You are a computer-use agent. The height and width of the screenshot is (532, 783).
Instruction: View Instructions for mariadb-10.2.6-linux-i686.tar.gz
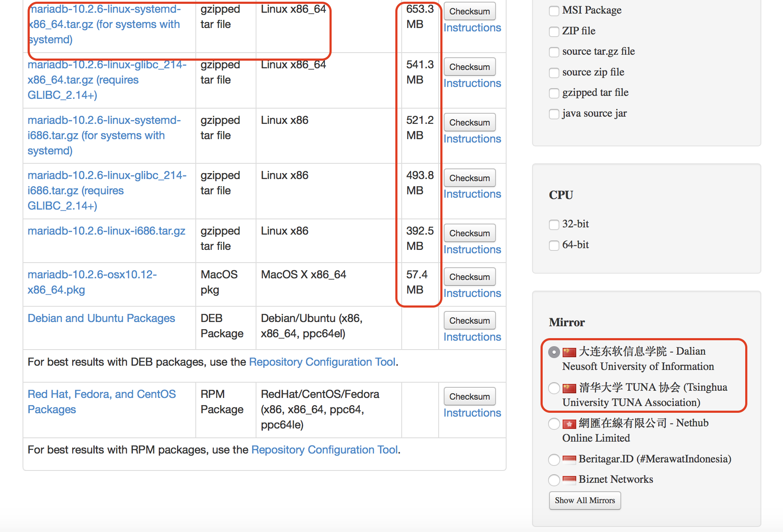(x=472, y=250)
